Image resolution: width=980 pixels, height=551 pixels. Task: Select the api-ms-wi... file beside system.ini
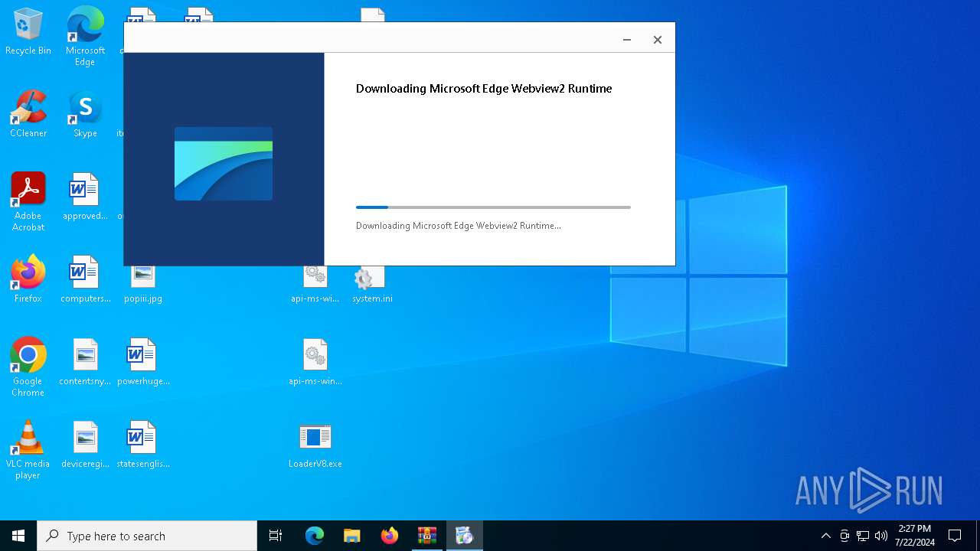coord(315,285)
